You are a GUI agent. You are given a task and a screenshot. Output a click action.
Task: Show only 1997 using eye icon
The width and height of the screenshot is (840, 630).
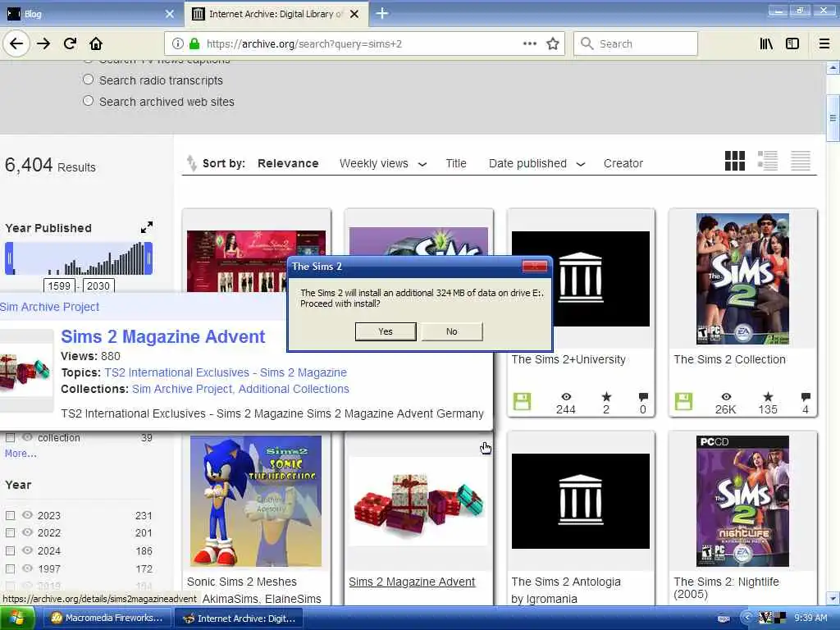coord(27,568)
